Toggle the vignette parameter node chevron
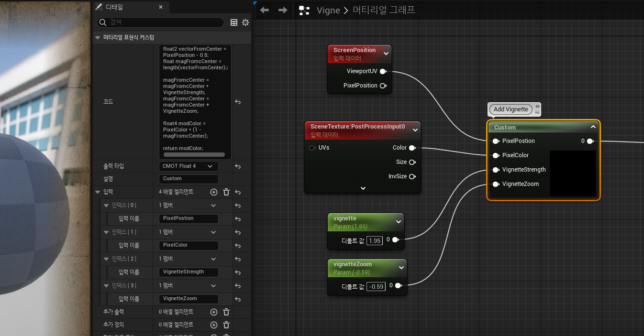This screenshot has height=336, width=644. point(399,222)
